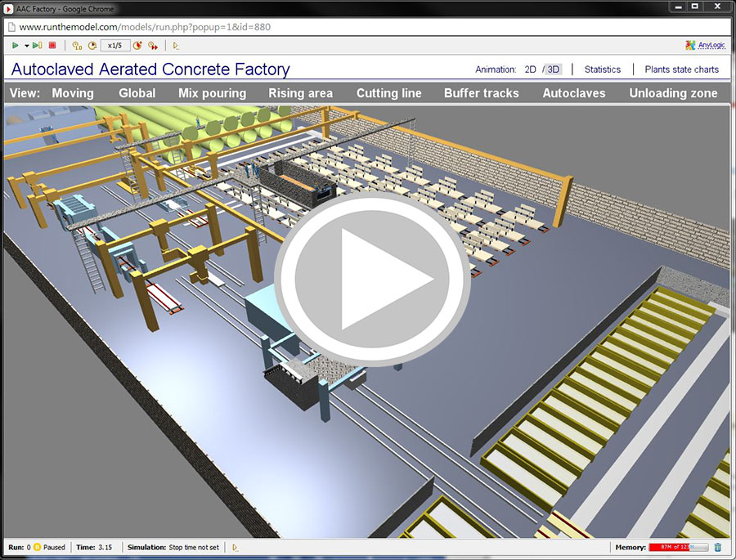Click the trash icon to run garbage collection

coord(717,547)
